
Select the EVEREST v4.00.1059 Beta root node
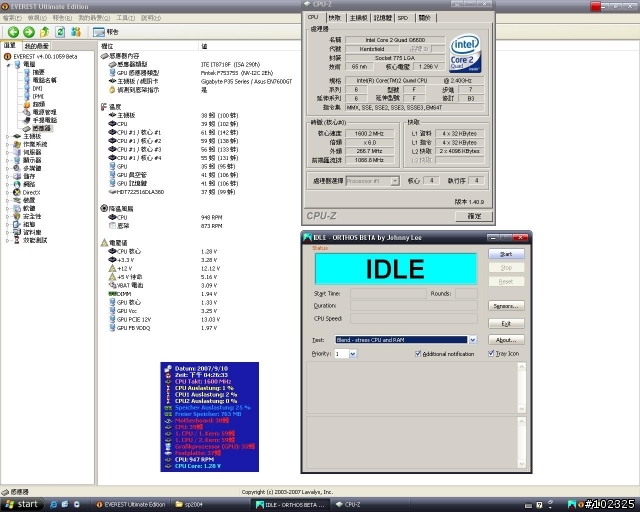click(41, 56)
